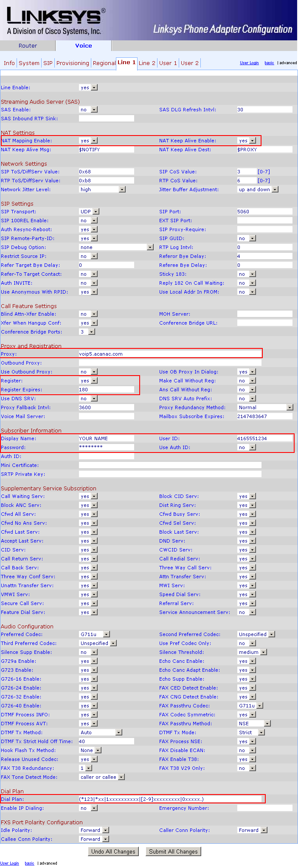Open the Router tab

click(28, 45)
